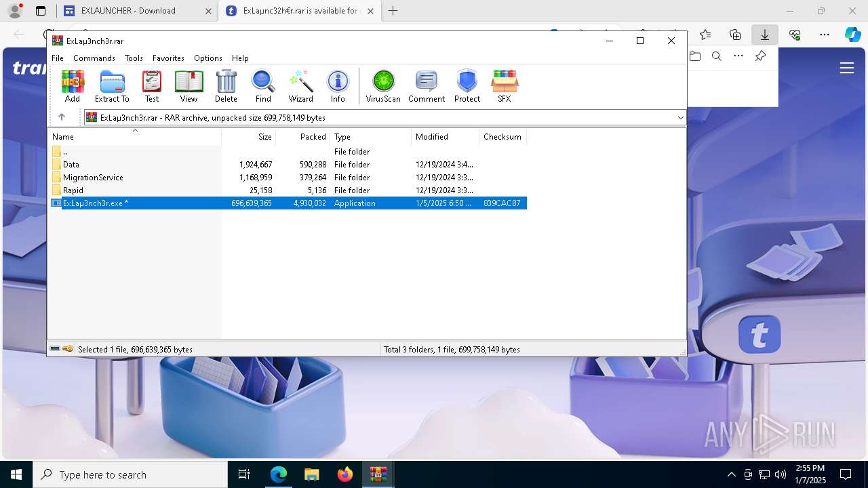The height and width of the screenshot is (488, 868).
Task: Click the archive path text field
Action: tap(384, 117)
